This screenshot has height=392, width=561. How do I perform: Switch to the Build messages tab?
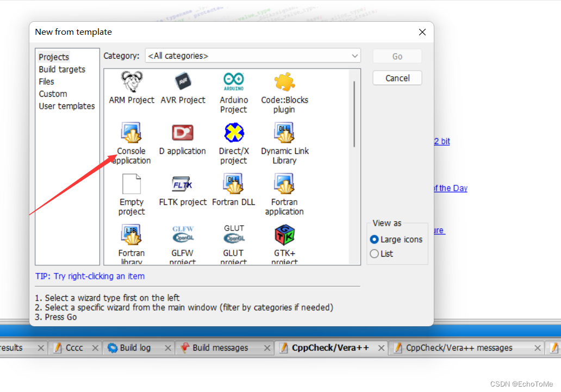point(220,347)
